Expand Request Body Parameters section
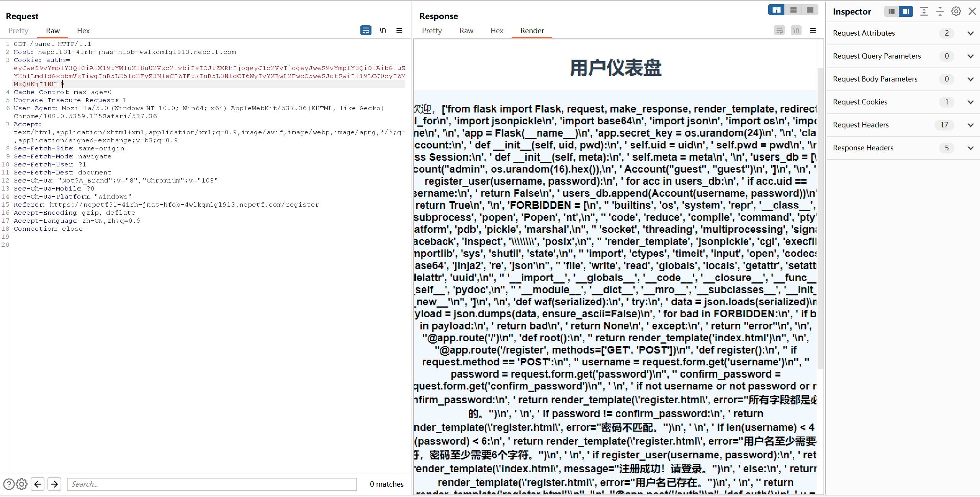This screenshot has width=980, height=497. (970, 79)
